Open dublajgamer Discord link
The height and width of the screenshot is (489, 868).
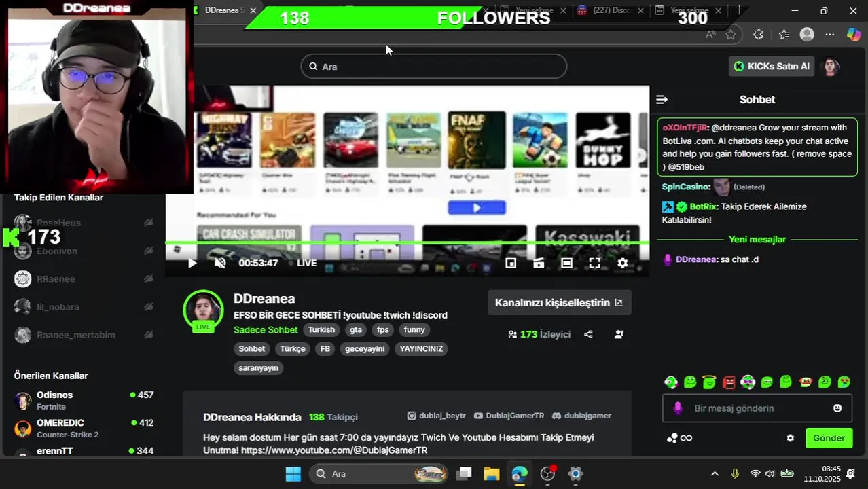(x=581, y=416)
